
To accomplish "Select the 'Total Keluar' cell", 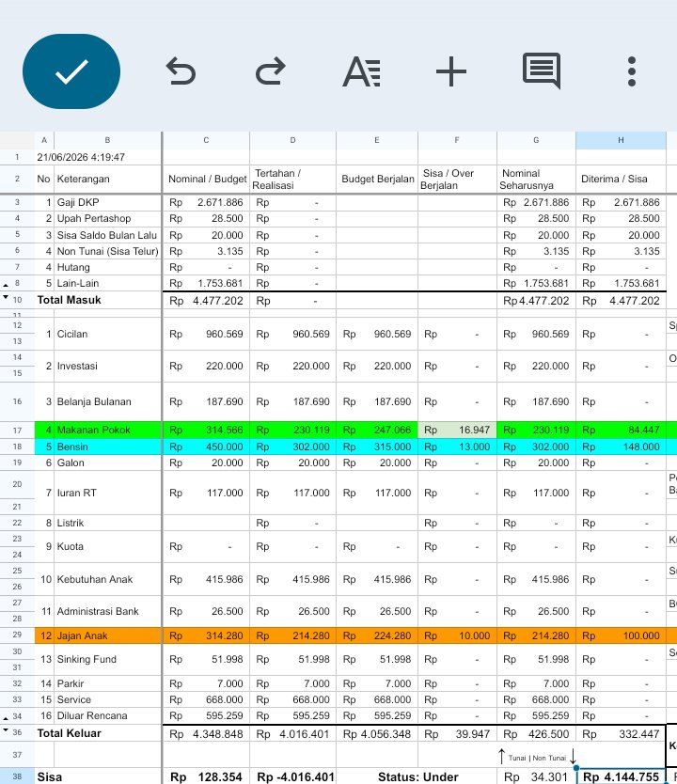I will (x=98, y=733).
